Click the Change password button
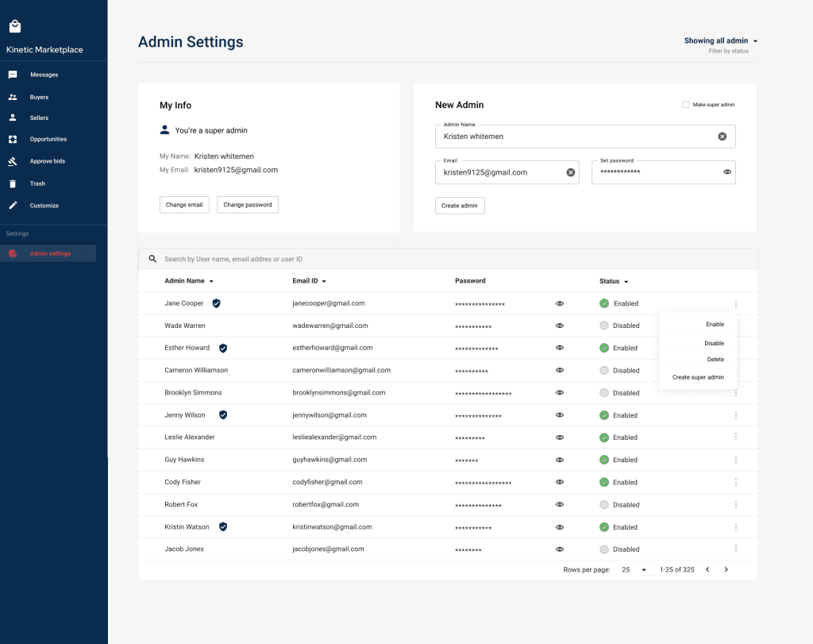The height and width of the screenshot is (644, 813). 247,205
